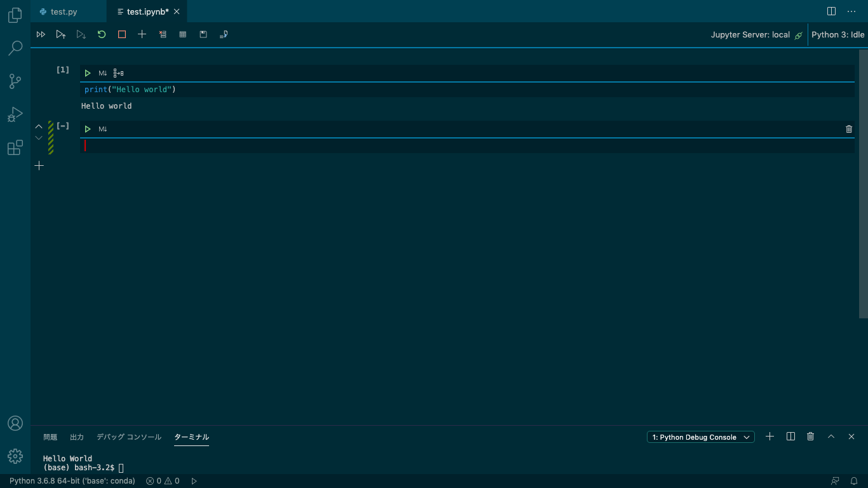Viewport: 868px width, 488px height.
Task: Collapse the second cell with chevron
Action: tap(38, 126)
